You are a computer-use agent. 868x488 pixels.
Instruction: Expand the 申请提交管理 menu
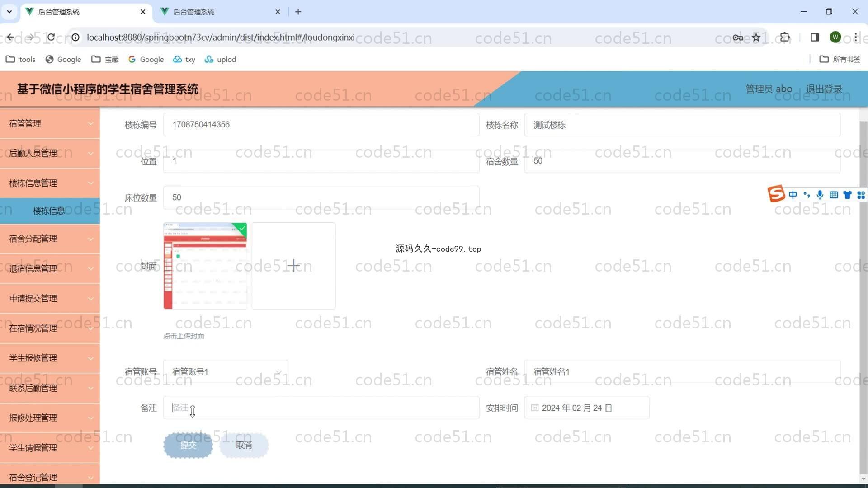pyautogui.click(x=50, y=298)
